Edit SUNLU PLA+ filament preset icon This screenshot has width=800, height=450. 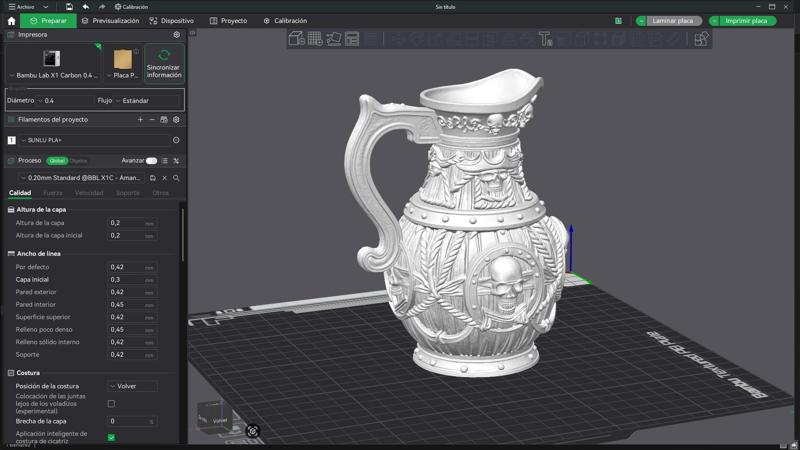click(x=176, y=140)
